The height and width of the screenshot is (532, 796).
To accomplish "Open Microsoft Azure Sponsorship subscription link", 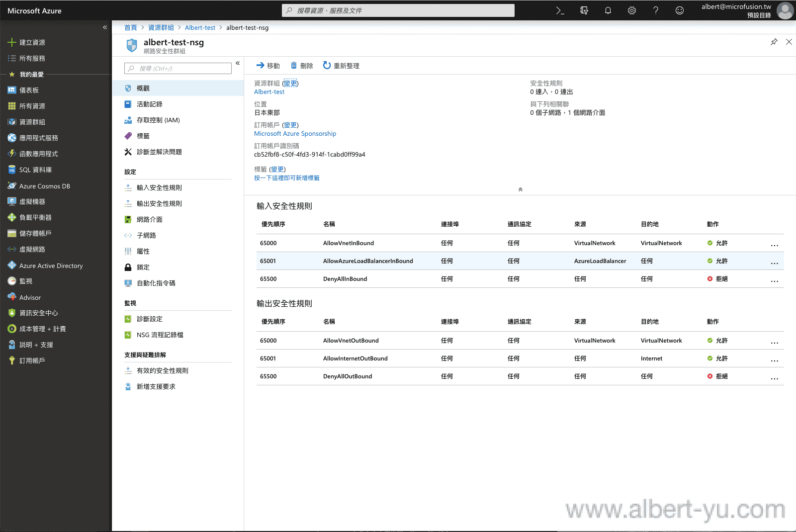I will coord(295,133).
